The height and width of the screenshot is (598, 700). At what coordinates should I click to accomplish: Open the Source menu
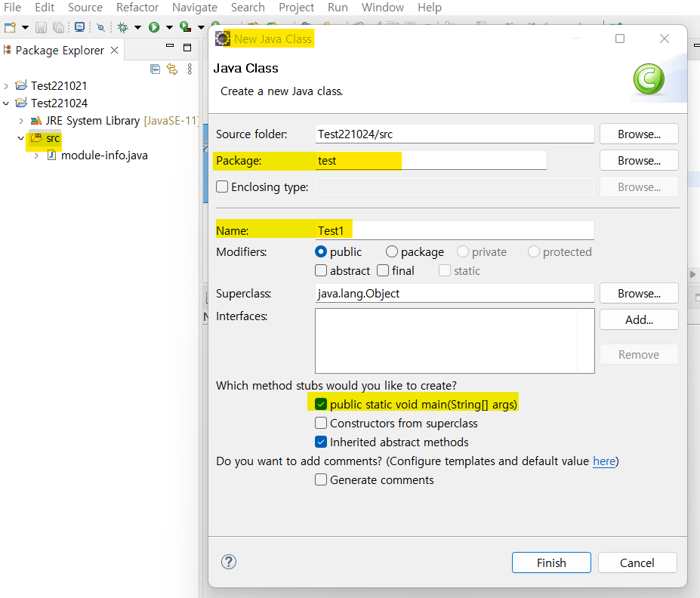pyautogui.click(x=85, y=8)
